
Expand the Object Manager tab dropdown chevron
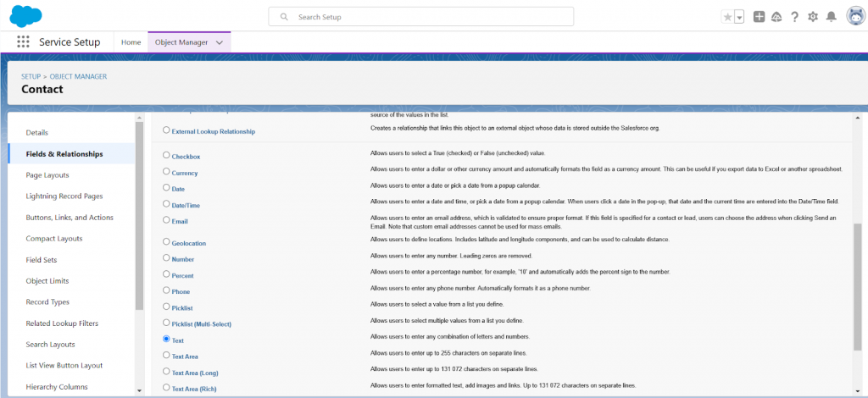(x=220, y=42)
